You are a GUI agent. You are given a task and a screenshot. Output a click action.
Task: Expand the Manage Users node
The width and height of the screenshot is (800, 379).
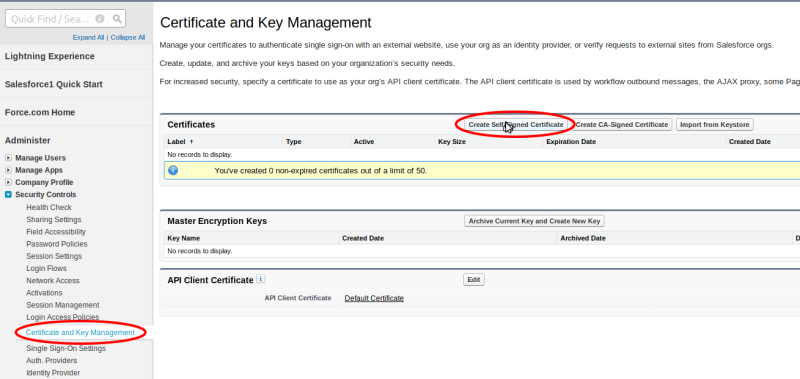coord(8,158)
